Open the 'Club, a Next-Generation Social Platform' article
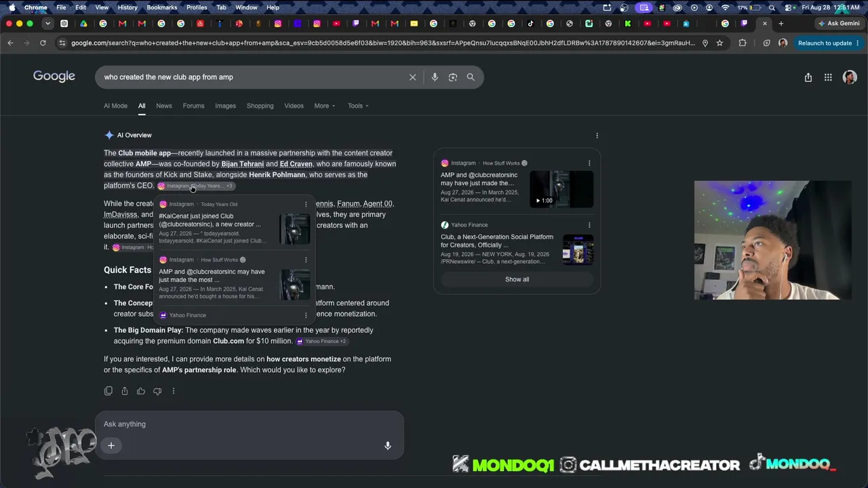The height and width of the screenshot is (488, 868). tap(497, 241)
